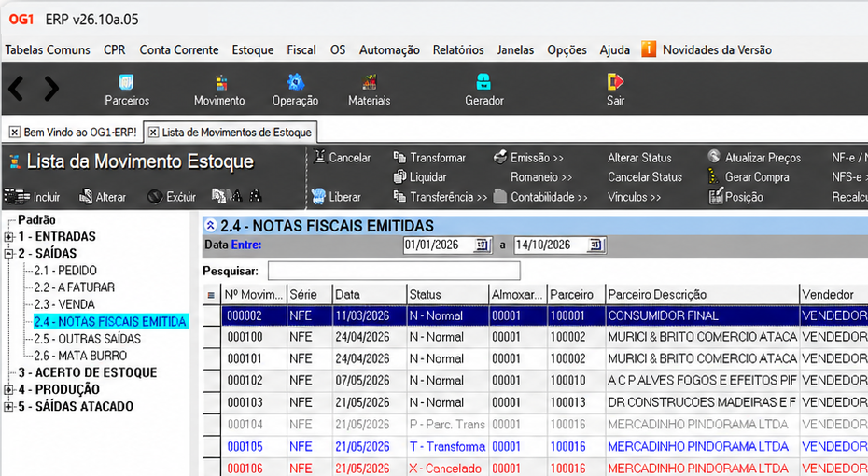Viewport: 868px width, 476px height.
Task: Open the grid column options button
Action: (x=211, y=295)
